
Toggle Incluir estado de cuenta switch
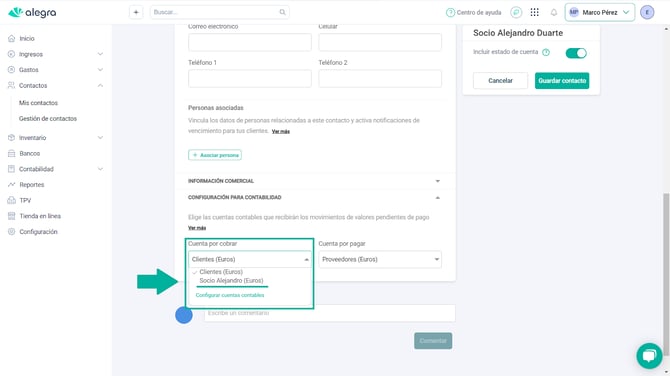tap(576, 53)
